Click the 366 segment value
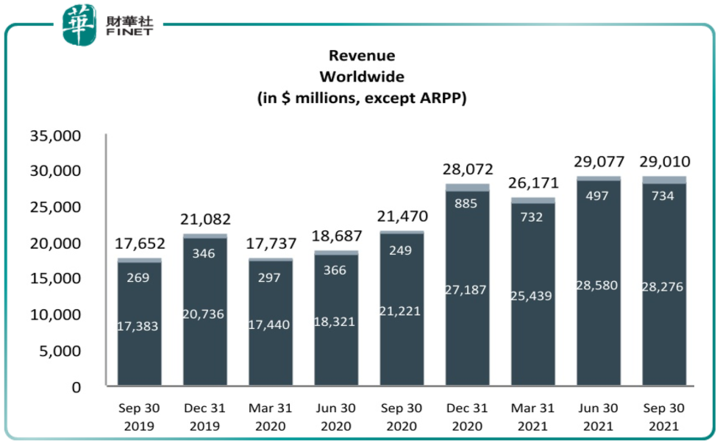 point(335,271)
